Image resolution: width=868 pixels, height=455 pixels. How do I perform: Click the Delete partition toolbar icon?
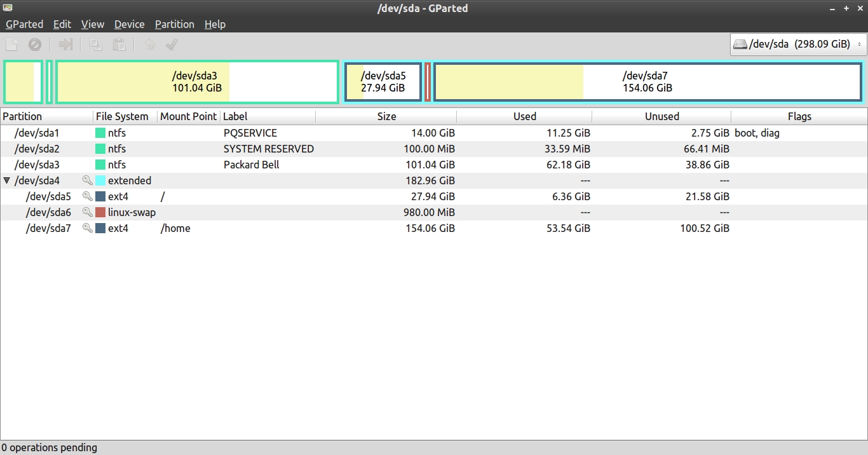click(x=35, y=44)
